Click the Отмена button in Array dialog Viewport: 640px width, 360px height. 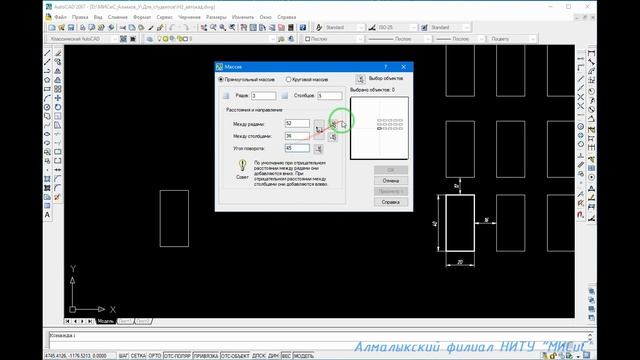click(x=391, y=180)
